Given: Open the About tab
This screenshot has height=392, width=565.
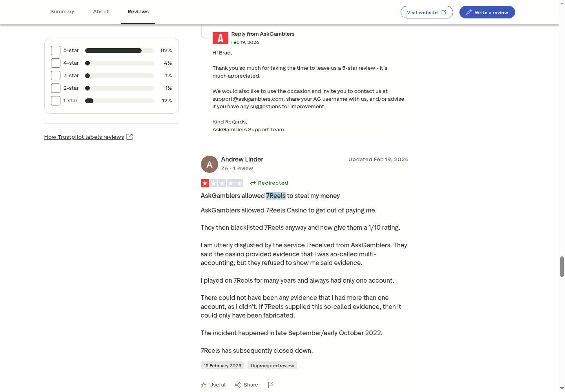Looking at the screenshot, I should click(x=101, y=12).
